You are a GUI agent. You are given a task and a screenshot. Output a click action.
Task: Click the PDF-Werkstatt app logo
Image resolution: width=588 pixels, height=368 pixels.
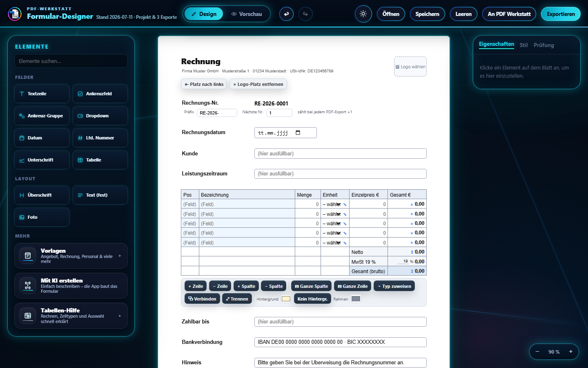click(15, 14)
